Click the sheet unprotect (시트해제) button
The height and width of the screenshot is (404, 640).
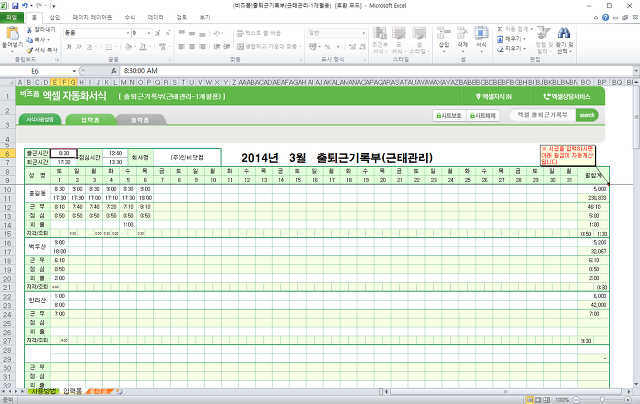[483, 115]
